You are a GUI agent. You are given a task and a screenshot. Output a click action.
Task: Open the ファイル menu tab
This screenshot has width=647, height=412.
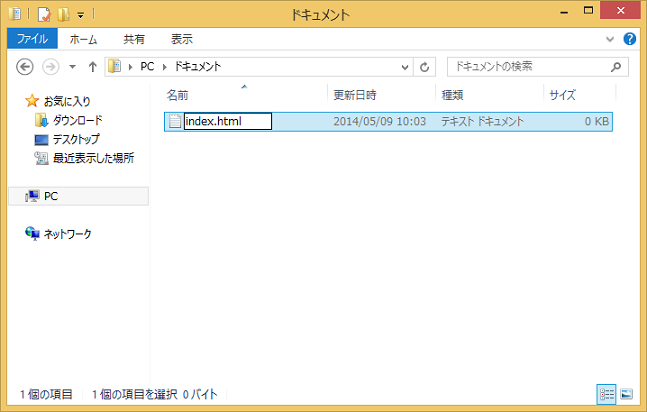[32, 39]
